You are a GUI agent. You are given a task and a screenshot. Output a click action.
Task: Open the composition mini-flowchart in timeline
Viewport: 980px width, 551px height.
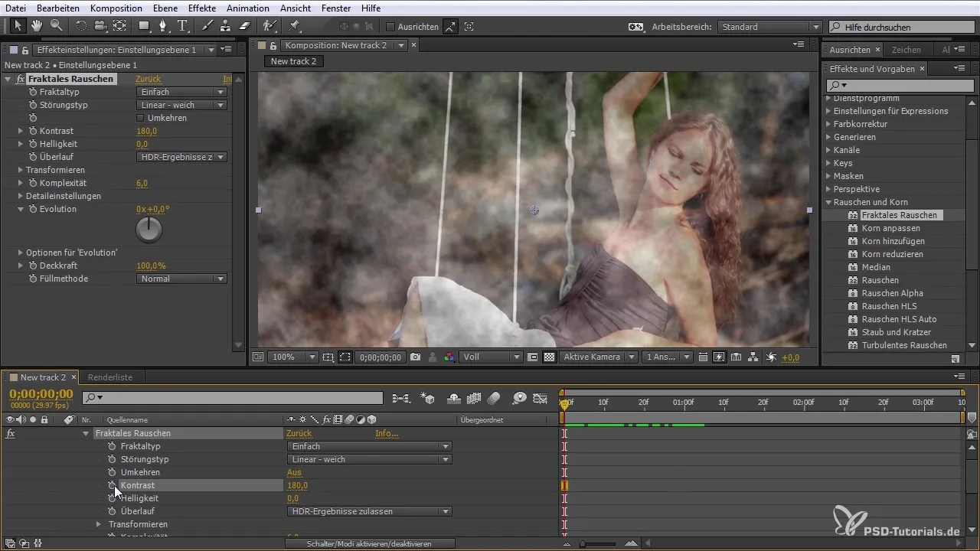coord(400,398)
